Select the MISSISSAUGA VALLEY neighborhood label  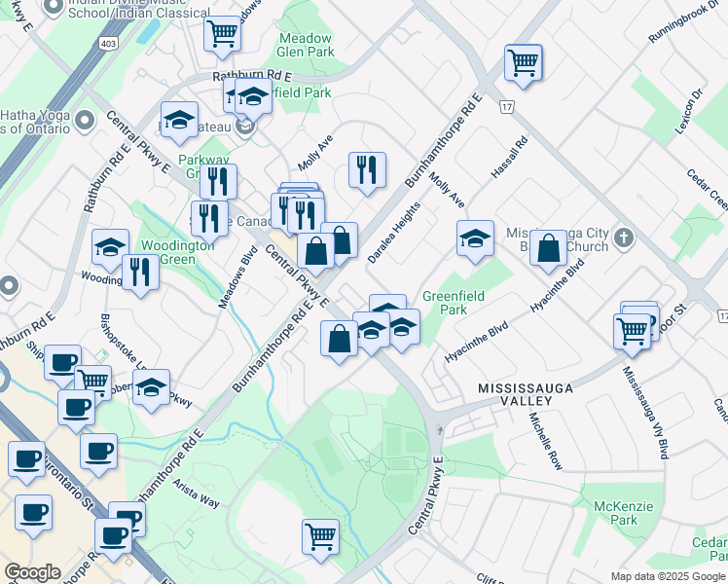pos(526,394)
